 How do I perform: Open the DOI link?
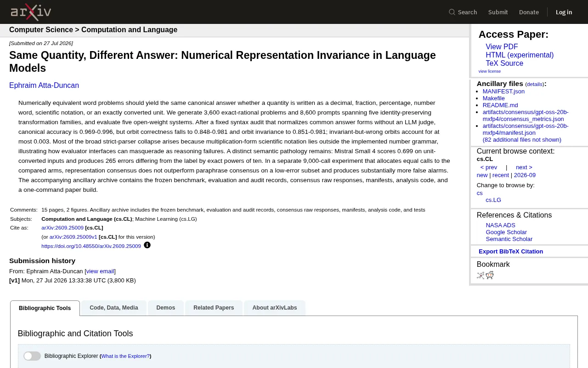[91, 246]
